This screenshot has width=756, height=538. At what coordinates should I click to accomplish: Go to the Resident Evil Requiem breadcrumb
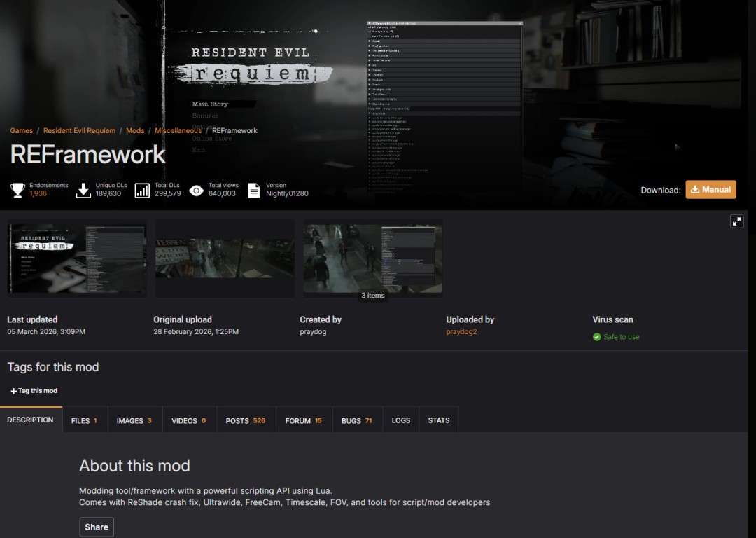coord(79,131)
